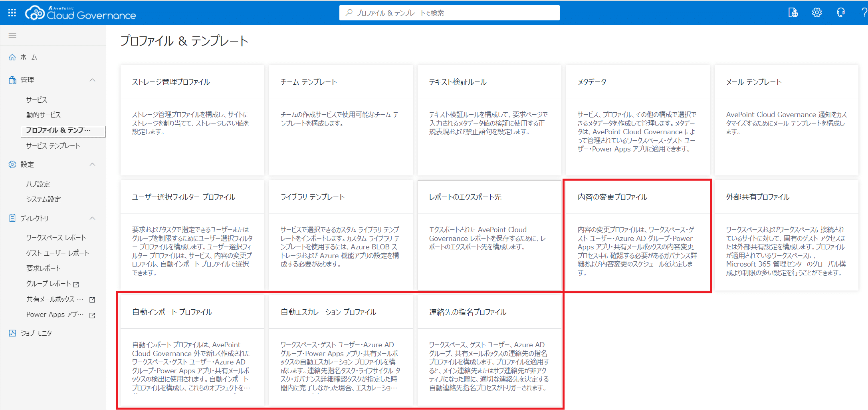
Task: Click the AvePoint Cloud Governance logo
Action: coord(80,13)
